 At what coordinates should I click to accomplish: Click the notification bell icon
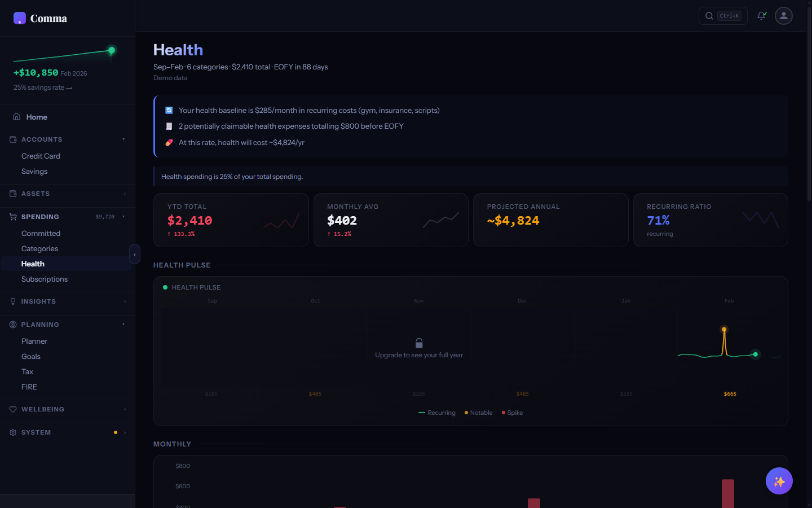(761, 16)
